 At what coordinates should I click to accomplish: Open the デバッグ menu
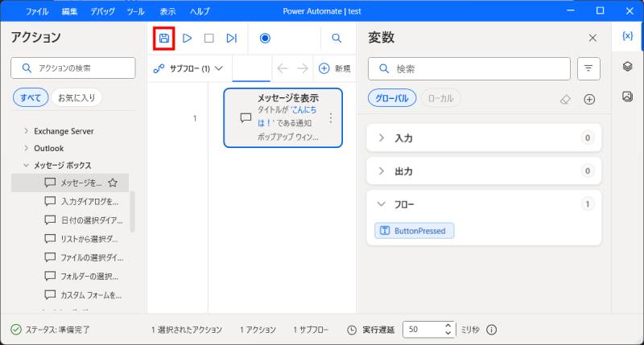click(103, 11)
